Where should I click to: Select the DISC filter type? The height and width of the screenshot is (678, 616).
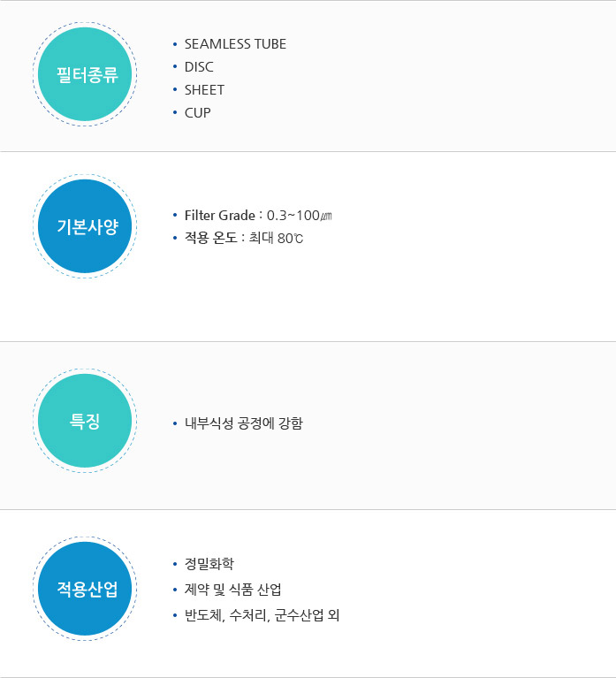[x=199, y=67]
